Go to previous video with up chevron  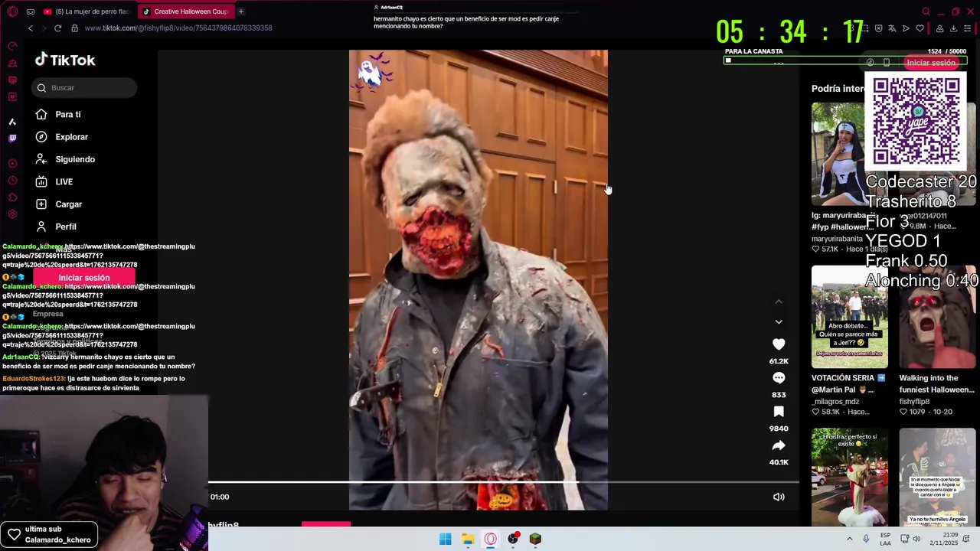779,302
